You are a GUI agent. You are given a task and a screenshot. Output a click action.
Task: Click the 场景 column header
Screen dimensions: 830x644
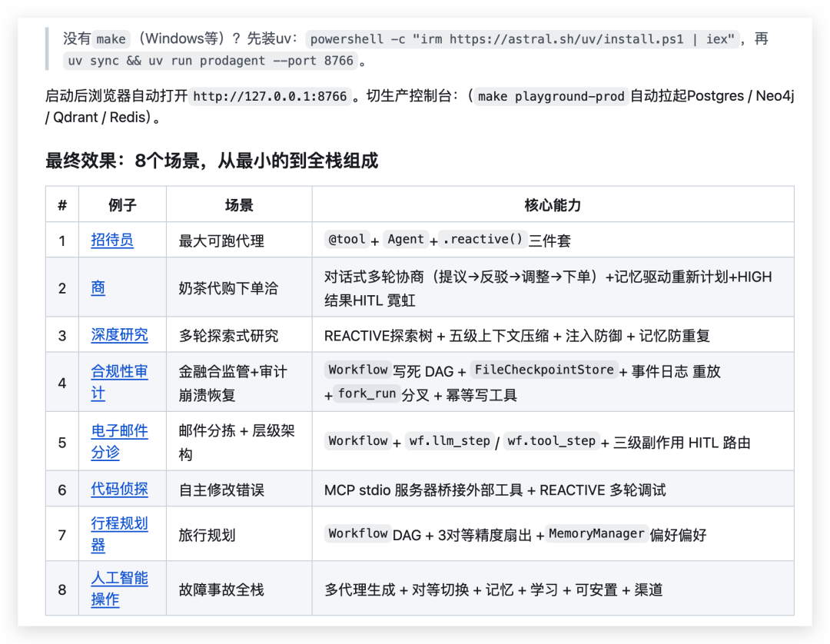coord(239,204)
